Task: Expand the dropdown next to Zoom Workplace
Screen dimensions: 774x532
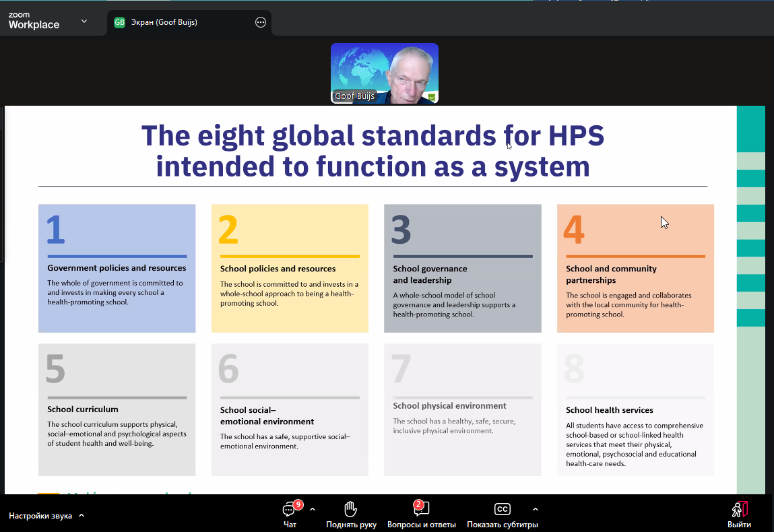Action: (x=84, y=22)
